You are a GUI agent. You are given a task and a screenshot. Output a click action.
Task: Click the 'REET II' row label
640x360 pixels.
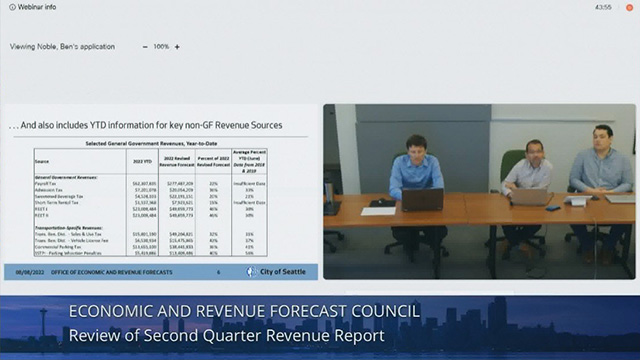tap(42, 215)
